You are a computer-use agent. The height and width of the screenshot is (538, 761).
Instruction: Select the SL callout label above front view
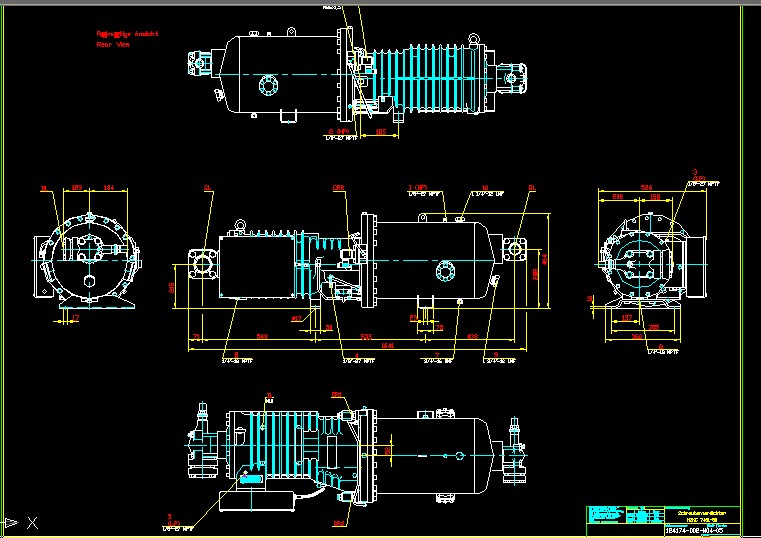coord(207,187)
